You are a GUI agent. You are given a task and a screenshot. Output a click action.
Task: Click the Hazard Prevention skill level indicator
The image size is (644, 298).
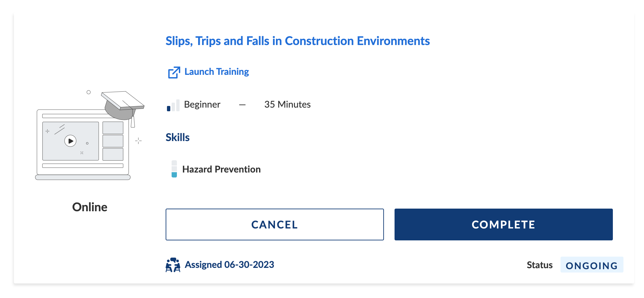174,169
